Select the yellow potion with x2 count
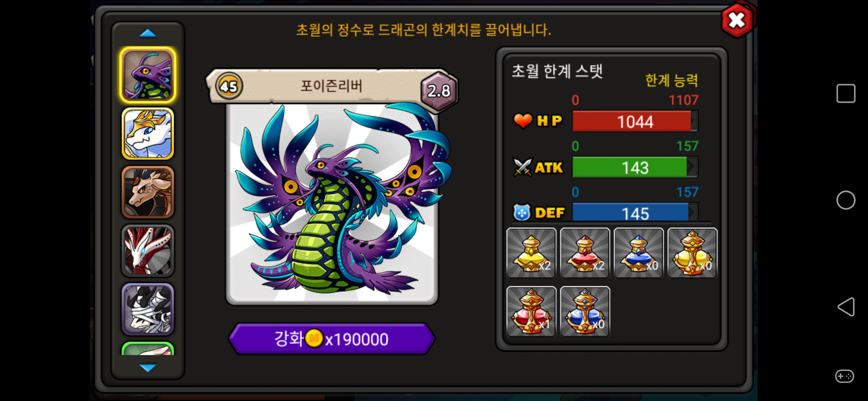This screenshot has width=868, height=401. 531,253
